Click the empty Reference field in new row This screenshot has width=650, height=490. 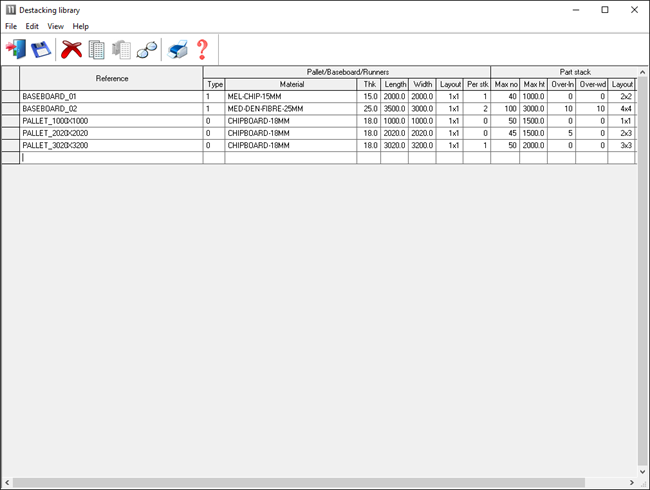click(110, 157)
